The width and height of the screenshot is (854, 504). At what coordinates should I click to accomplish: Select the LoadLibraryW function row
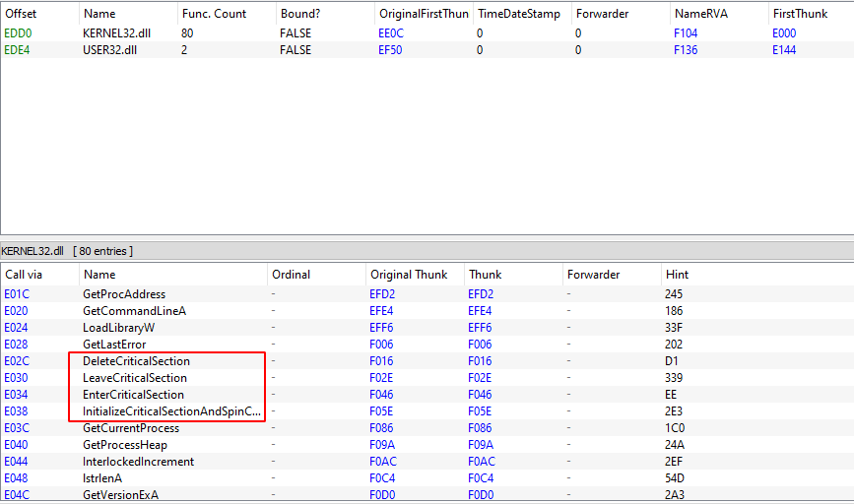tap(427, 328)
